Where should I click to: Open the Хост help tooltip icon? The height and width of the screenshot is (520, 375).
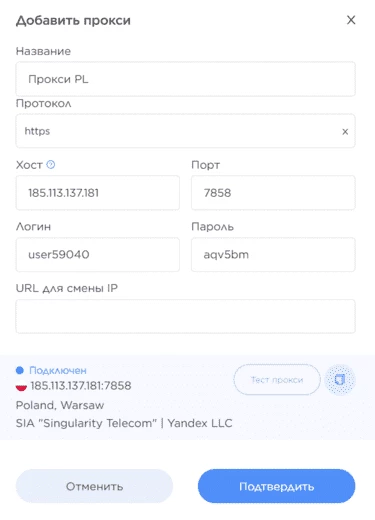pyautogui.click(x=51, y=165)
